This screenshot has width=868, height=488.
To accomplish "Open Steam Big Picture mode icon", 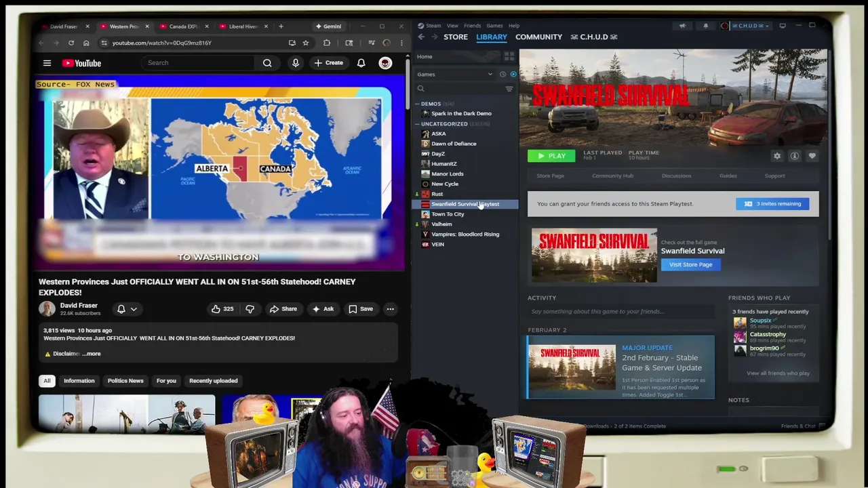I will [x=783, y=26].
